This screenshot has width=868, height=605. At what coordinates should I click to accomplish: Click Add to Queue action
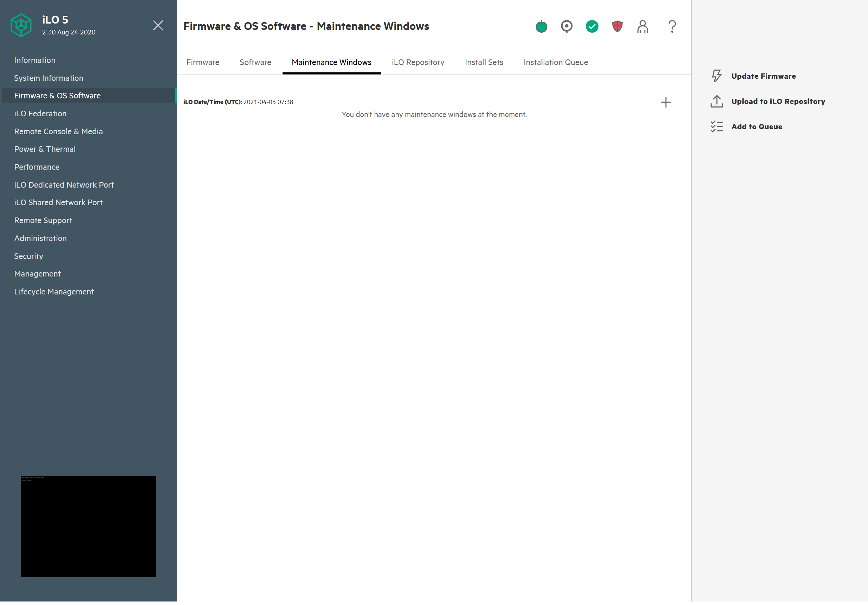757,126
